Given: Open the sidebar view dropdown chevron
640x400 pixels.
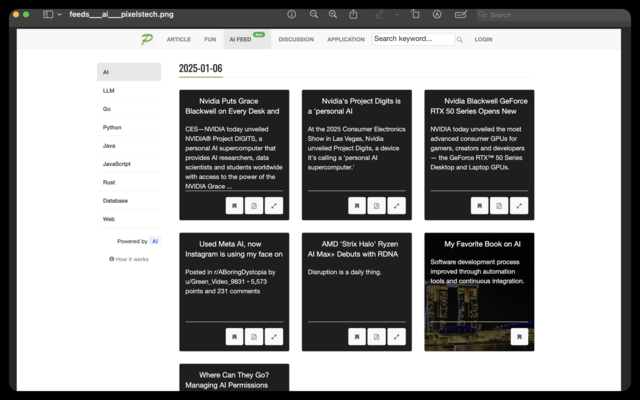Looking at the screenshot, I should pos(59,14).
